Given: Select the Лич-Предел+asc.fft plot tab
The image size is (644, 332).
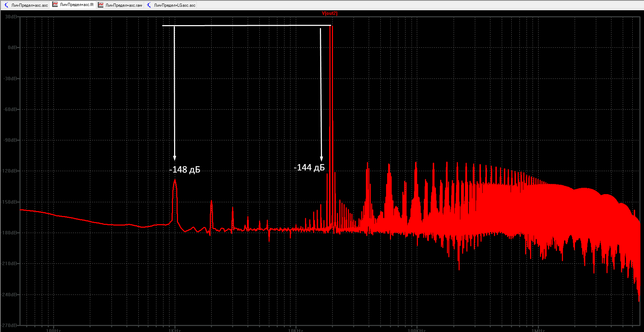Looking at the screenshot, I should coord(73,5).
